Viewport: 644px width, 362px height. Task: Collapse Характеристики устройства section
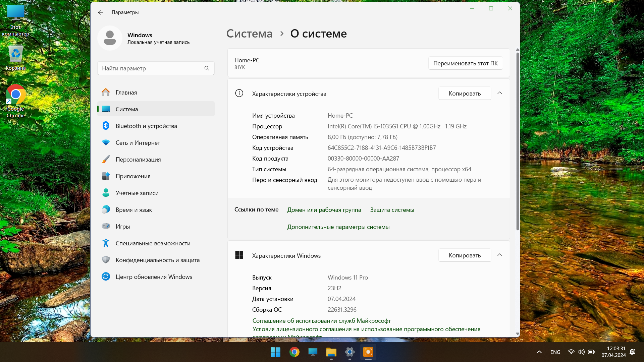point(499,93)
